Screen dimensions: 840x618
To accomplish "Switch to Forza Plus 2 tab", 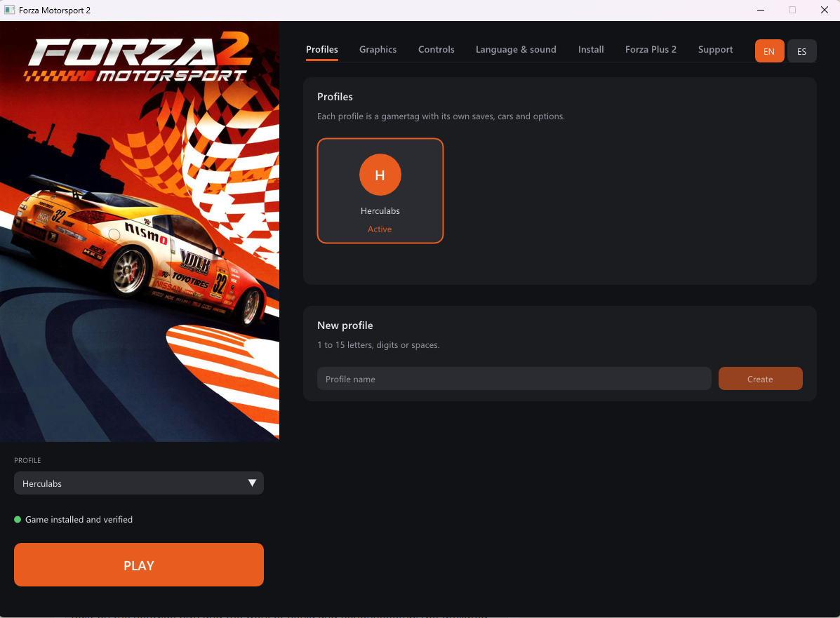I will [x=651, y=49].
